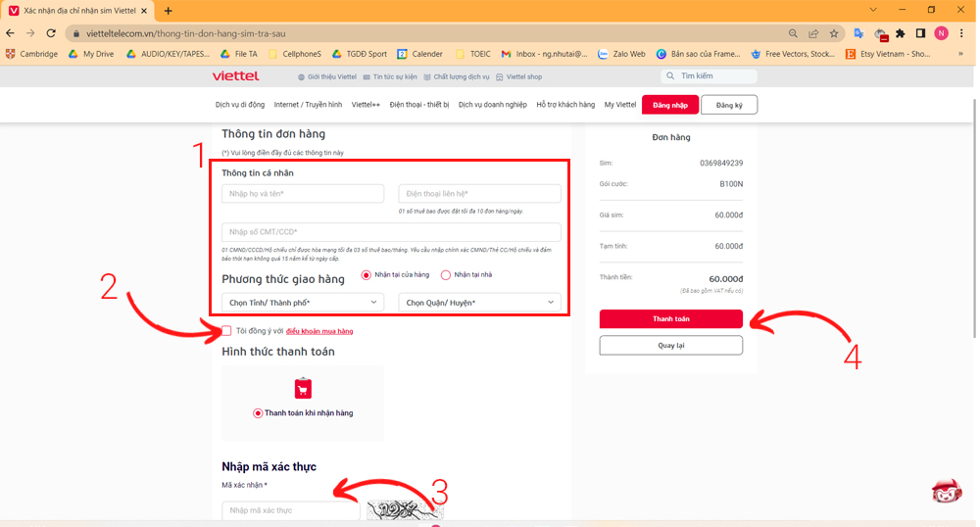The image size is (980, 527).
Task: Open the Extensions puzzle icon
Action: (x=900, y=33)
